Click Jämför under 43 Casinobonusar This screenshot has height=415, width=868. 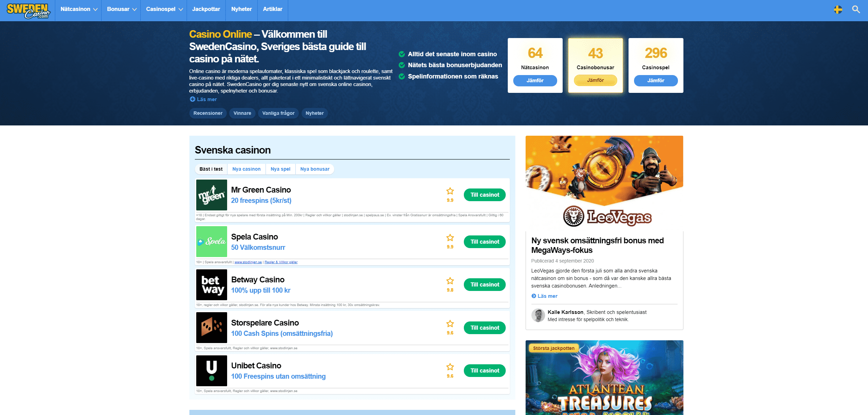pyautogui.click(x=595, y=80)
